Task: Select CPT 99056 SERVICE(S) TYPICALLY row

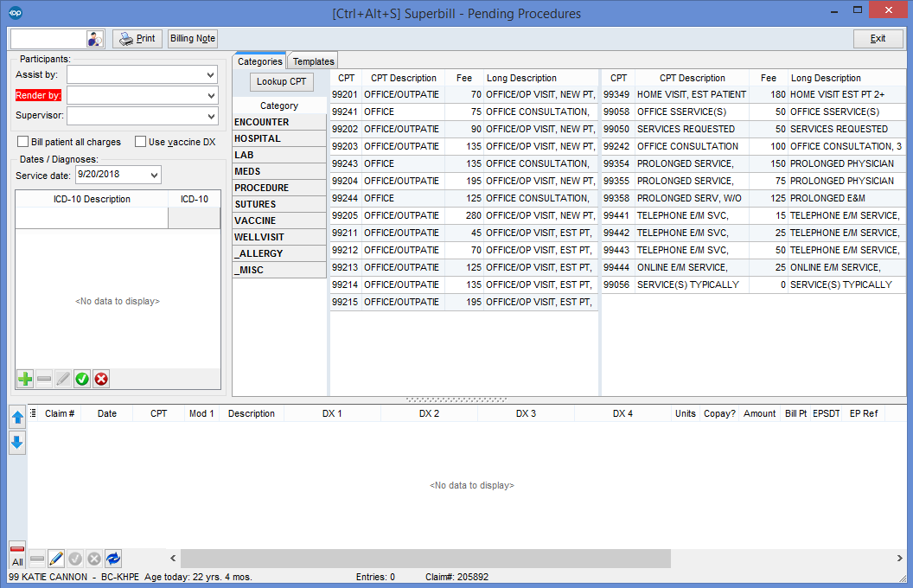Action: click(x=753, y=284)
